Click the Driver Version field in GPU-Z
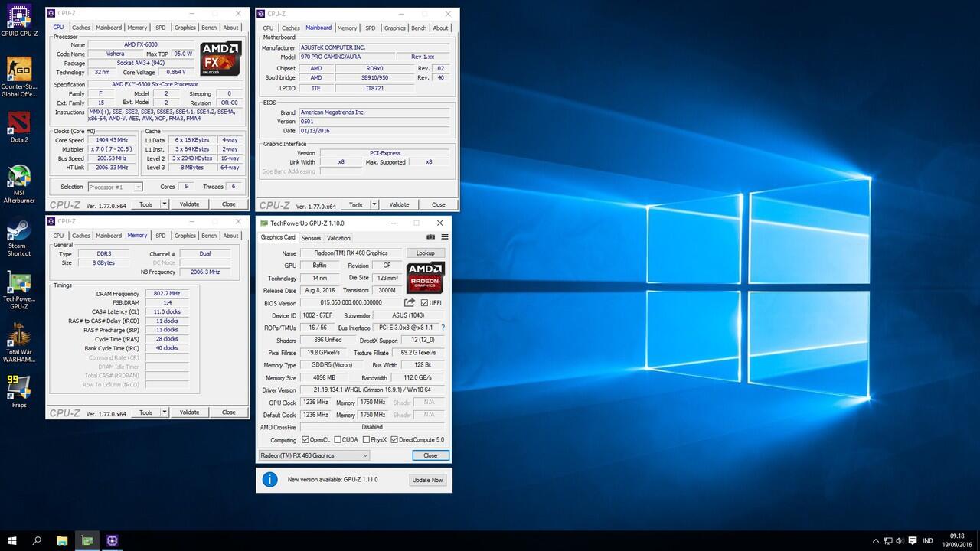This screenshot has width=980, height=551. 372,390
